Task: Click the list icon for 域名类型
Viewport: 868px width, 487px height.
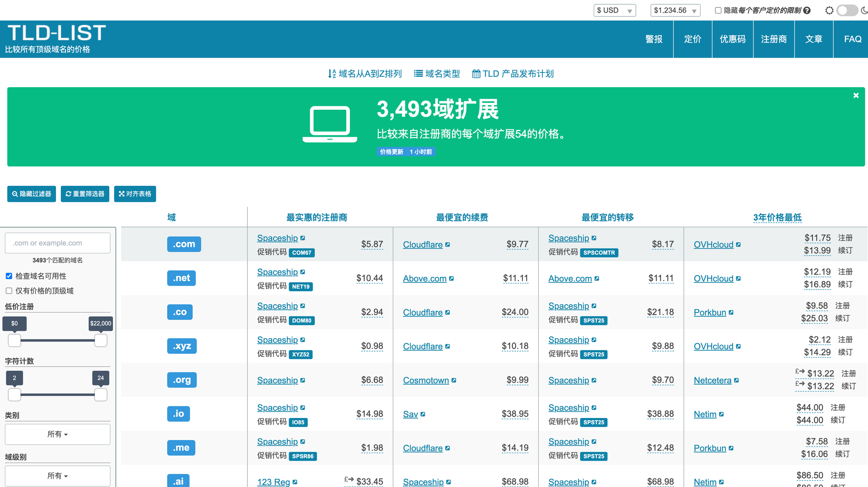Action: click(418, 74)
